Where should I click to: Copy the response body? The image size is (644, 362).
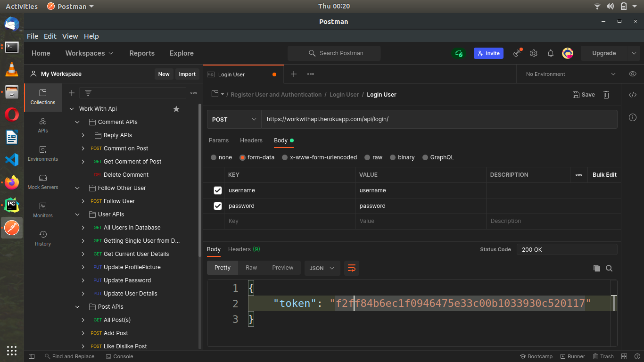pyautogui.click(x=597, y=268)
